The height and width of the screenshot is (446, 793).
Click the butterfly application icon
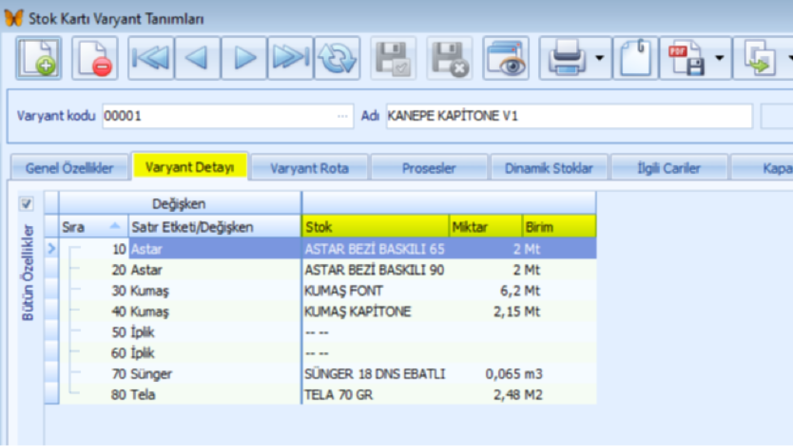pyautogui.click(x=14, y=18)
